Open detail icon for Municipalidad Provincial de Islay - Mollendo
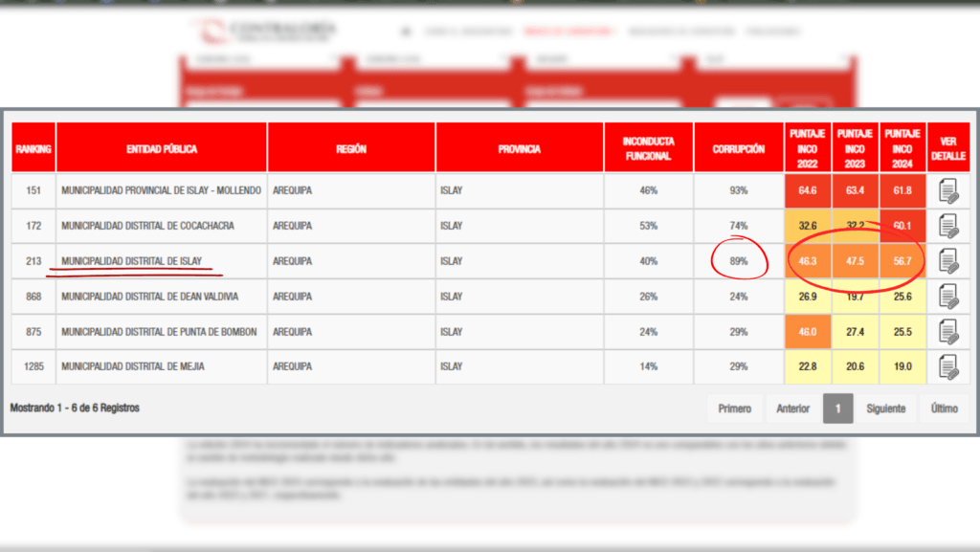Viewport: 980px width, 552px height. [947, 191]
